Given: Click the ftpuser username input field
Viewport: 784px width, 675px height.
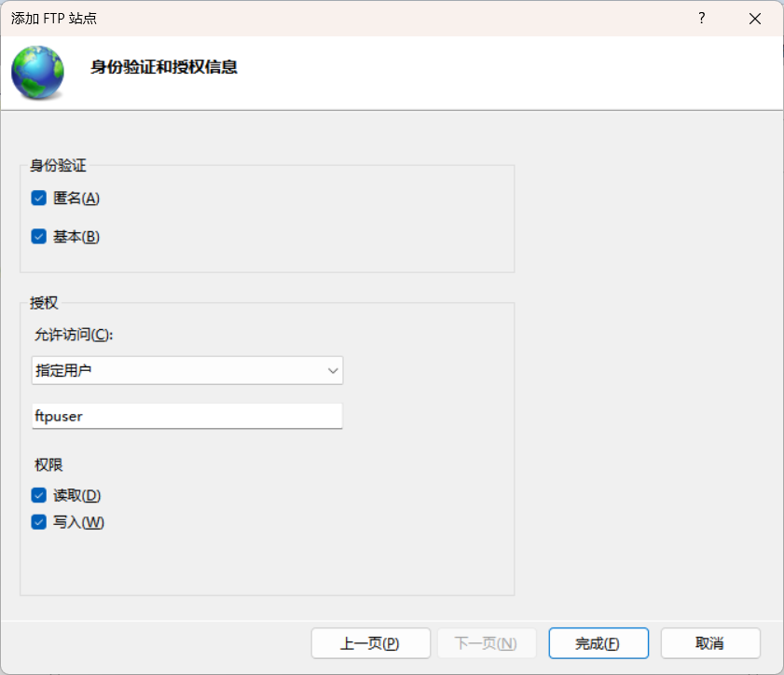Looking at the screenshot, I should tap(187, 416).
